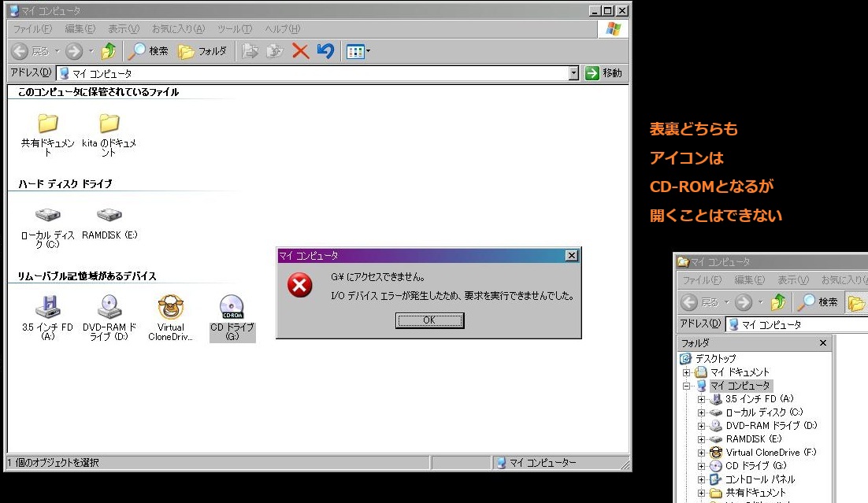Close the フォルダ pane in second window
Image resolution: width=868 pixels, height=503 pixels.
(822, 343)
